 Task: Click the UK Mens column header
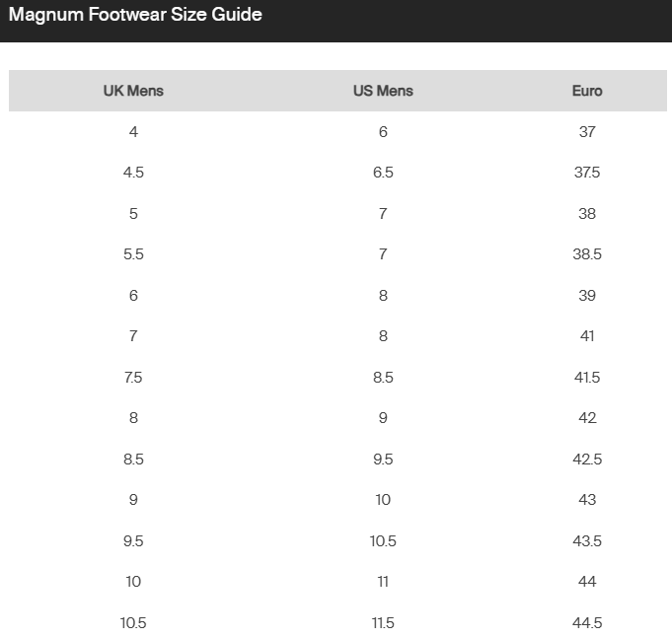[x=133, y=91]
